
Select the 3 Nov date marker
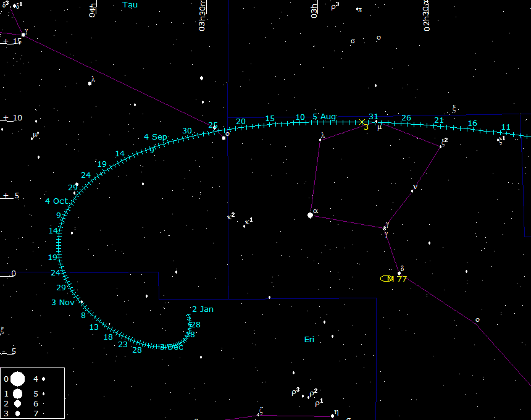(x=62, y=303)
